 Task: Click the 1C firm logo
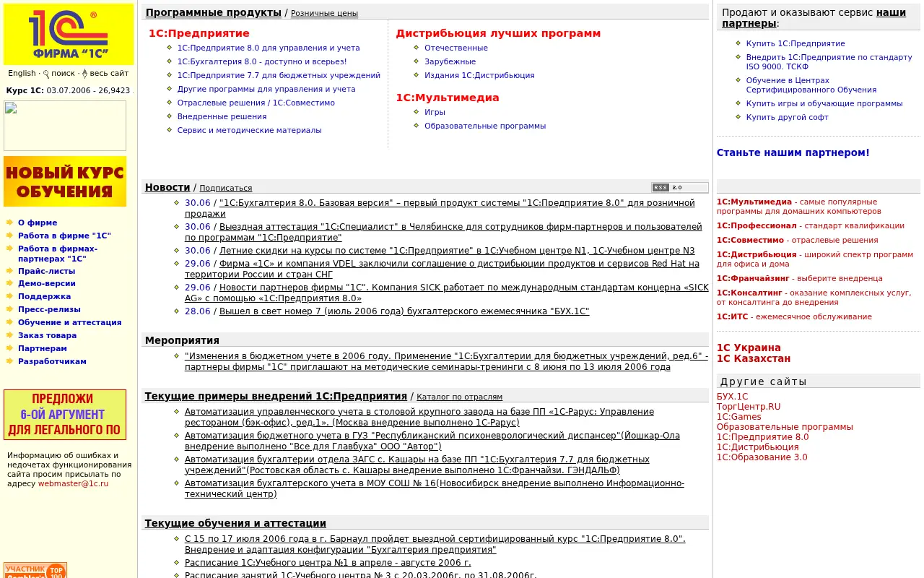[69, 34]
